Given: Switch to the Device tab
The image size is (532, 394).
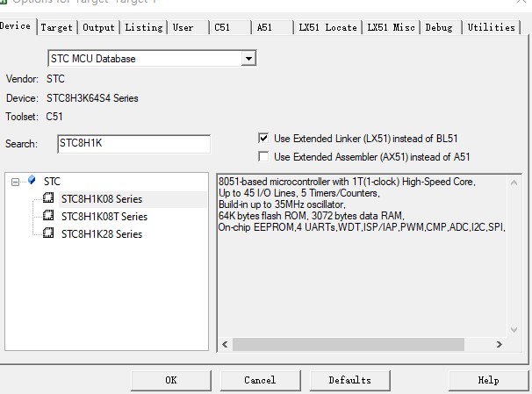Looking at the screenshot, I should [15, 26].
